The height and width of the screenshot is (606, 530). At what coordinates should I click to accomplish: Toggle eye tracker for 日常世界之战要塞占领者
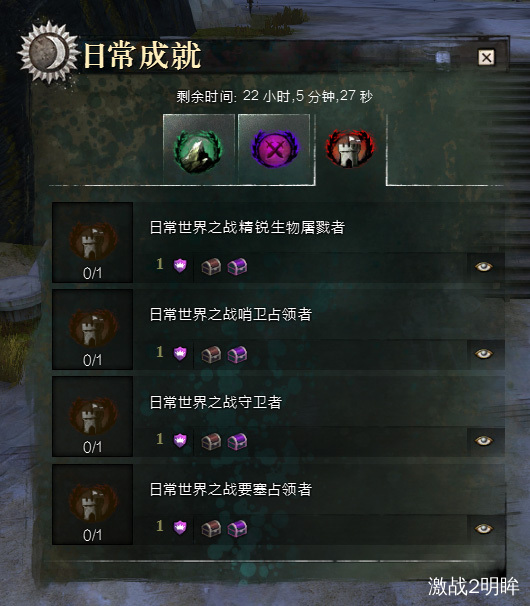coord(484,528)
